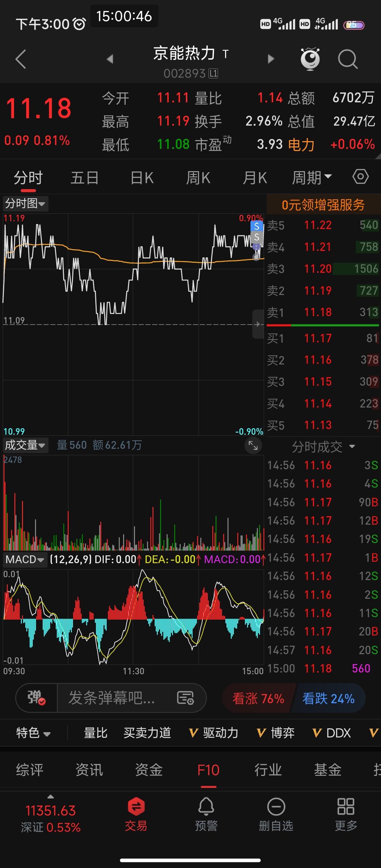The width and height of the screenshot is (381, 868).
Task: Open the robot assistant icon
Action: click(x=310, y=59)
